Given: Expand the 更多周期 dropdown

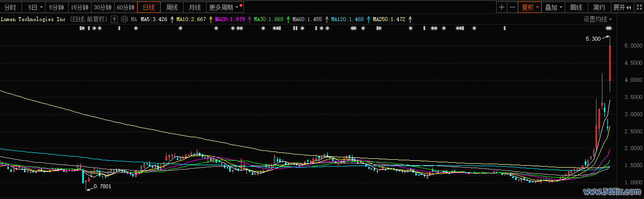Looking at the screenshot, I should tap(225, 7).
